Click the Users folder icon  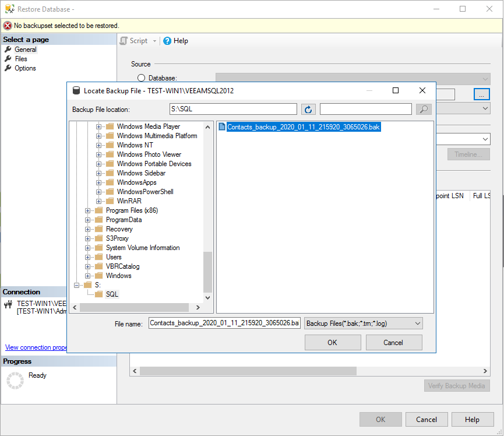point(98,257)
